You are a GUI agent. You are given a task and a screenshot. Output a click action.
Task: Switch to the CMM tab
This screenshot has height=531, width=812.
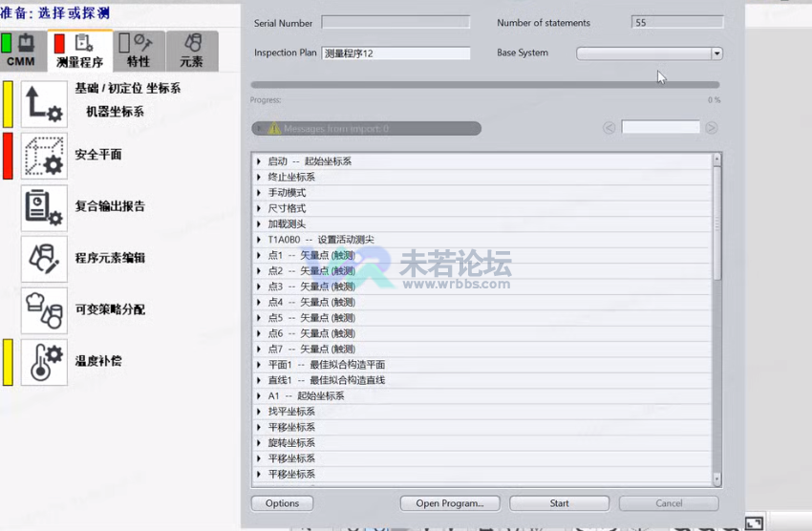[x=23, y=51]
